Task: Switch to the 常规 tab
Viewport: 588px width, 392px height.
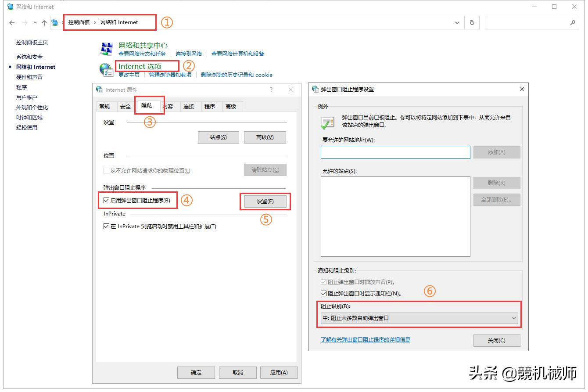Action: tap(104, 106)
